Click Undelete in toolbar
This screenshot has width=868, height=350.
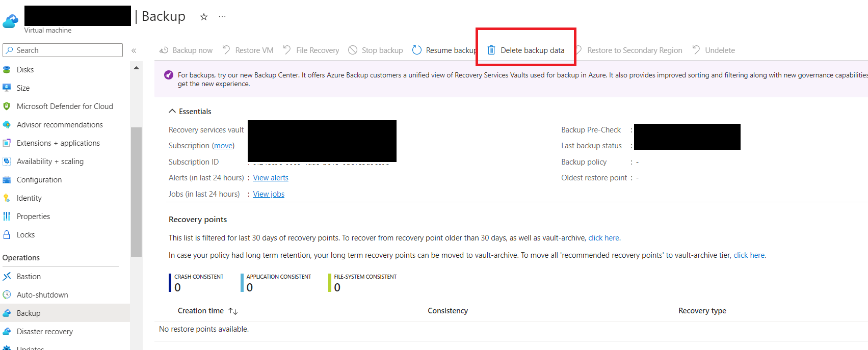click(714, 50)
